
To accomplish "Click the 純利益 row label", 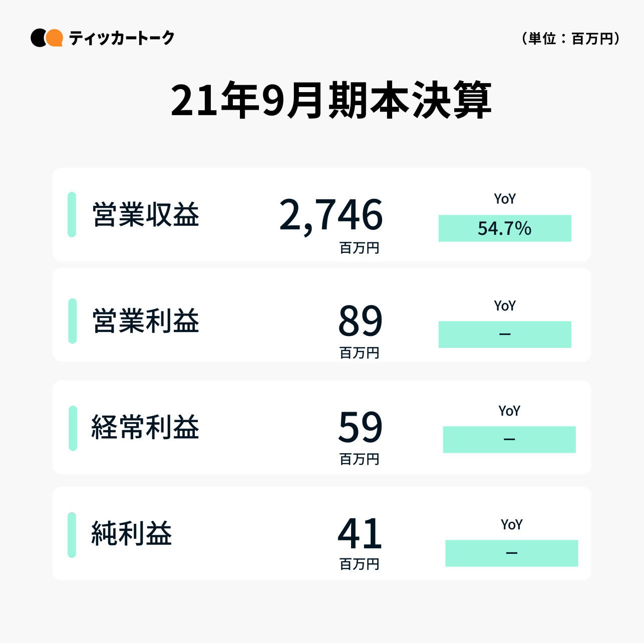I will (x=132, y=533).
